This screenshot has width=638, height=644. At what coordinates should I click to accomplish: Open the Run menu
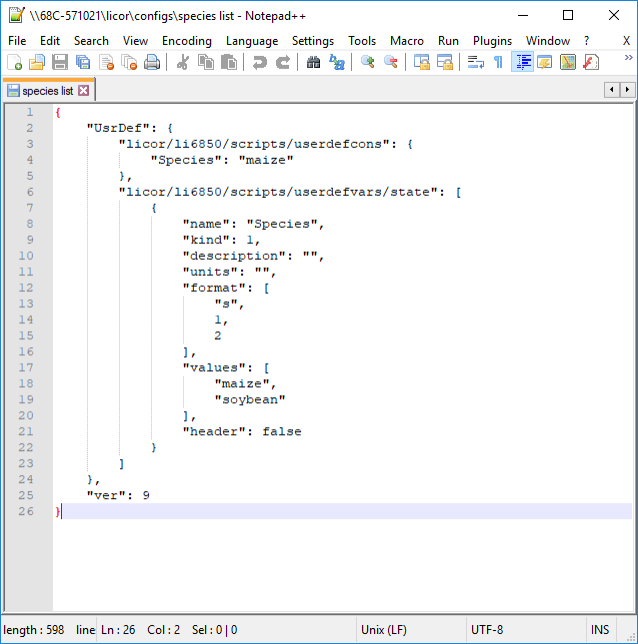tap(448, 41)
